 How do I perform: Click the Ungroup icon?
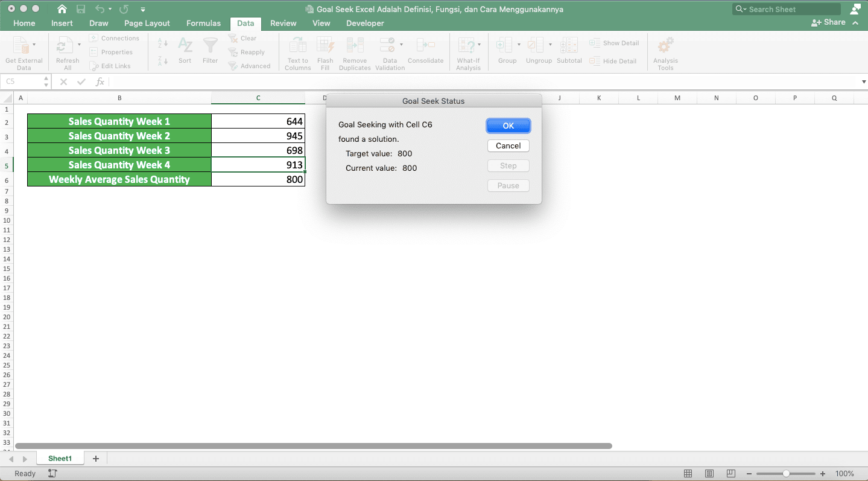(x=535, y=45)
